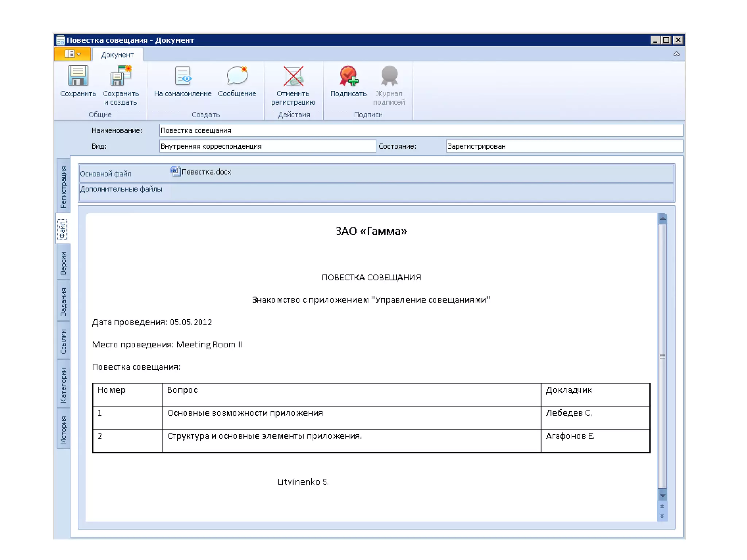Click the Сохранить save icon
Screen dimensions: 747x560
click(78, 76)
